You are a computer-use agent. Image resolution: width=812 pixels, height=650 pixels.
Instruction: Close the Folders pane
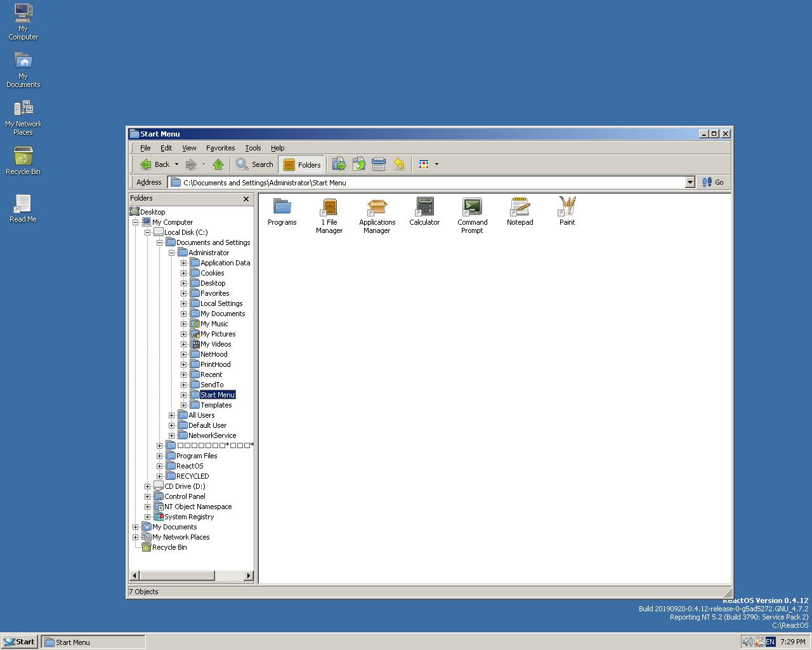click(x=246, y=199)
